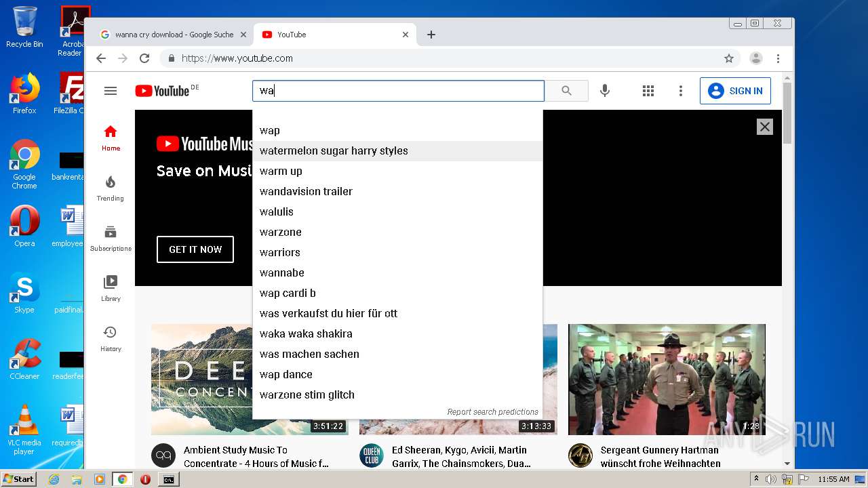The image size is (868, 488).
Task: Click the magnifier search button
Action: click(566, 91)
